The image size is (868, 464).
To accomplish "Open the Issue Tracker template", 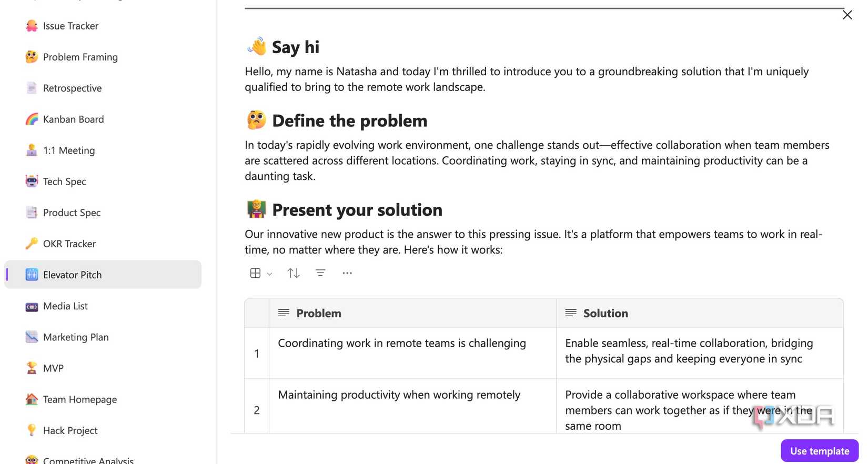I will (x=71, y=25).
